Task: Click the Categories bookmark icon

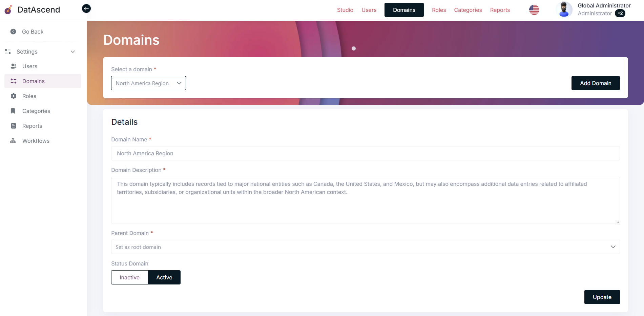Action: pyautogui.click(x=13, y=111)
